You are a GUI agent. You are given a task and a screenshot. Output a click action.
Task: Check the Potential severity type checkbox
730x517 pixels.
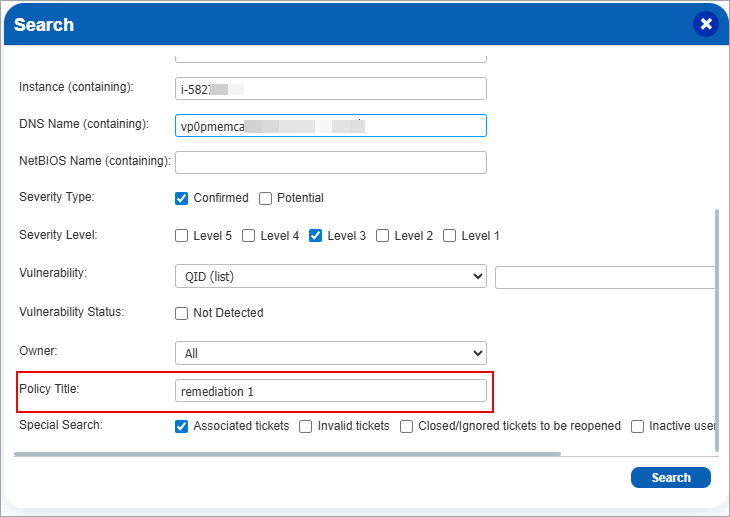265,198
